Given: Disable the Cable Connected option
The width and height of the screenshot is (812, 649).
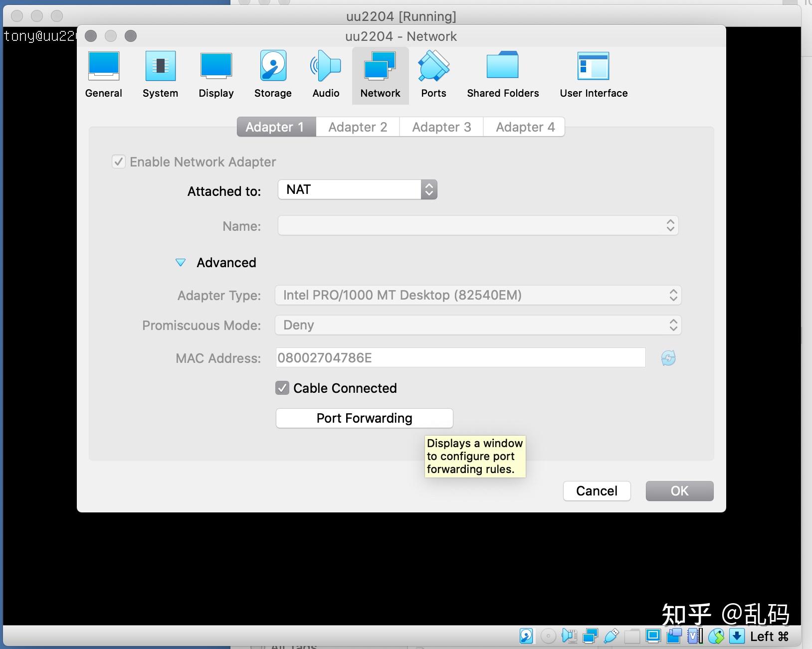Looking at the screenshot, I should click(283, 388).
